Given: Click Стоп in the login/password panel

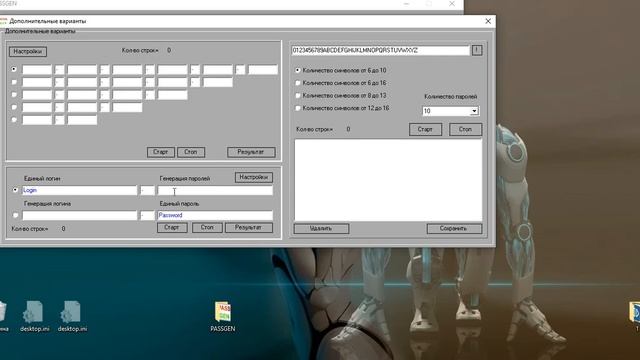Looking at the screenshot, I should [x=207, y=227].
